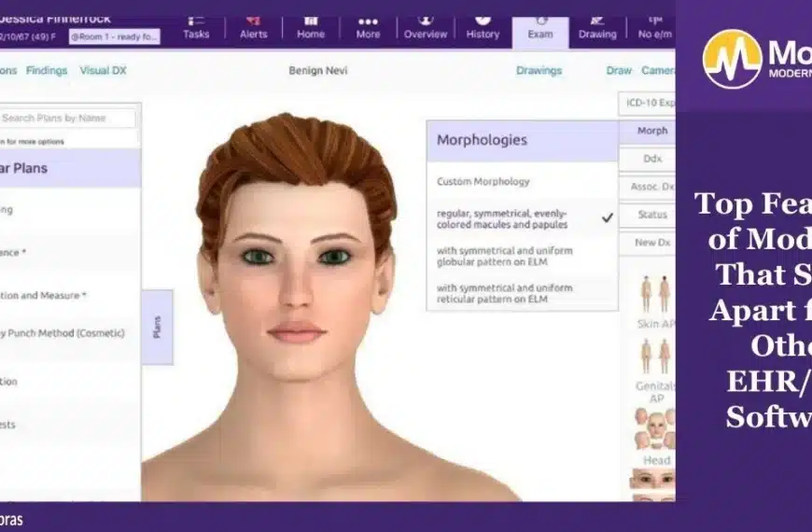This screenshot has width=812, height=532.
Task: Open the Drawing tab
Action: point(597,29)
